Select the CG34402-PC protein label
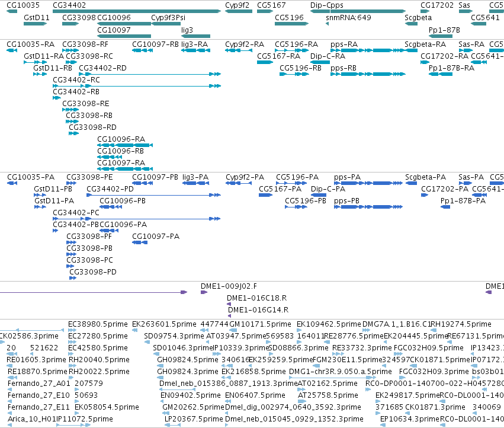Screen dimensions: 504x428 click(x=76, y=213)
